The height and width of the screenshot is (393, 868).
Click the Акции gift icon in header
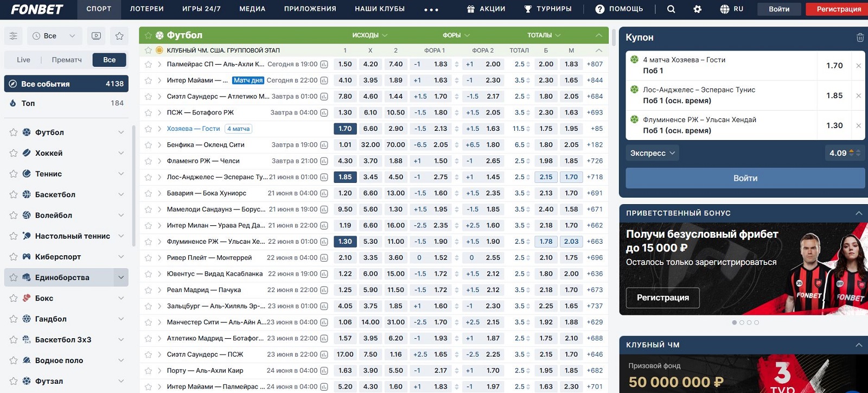point(471,9)
